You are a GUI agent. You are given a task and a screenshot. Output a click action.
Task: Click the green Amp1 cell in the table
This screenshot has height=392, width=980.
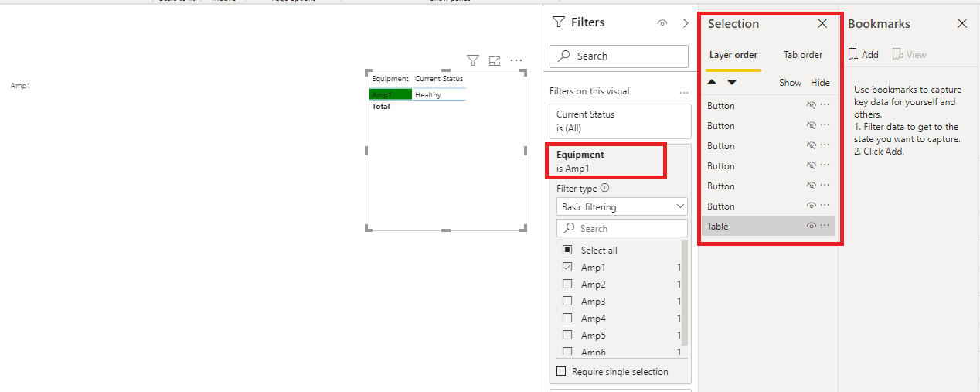coord(390,94)
